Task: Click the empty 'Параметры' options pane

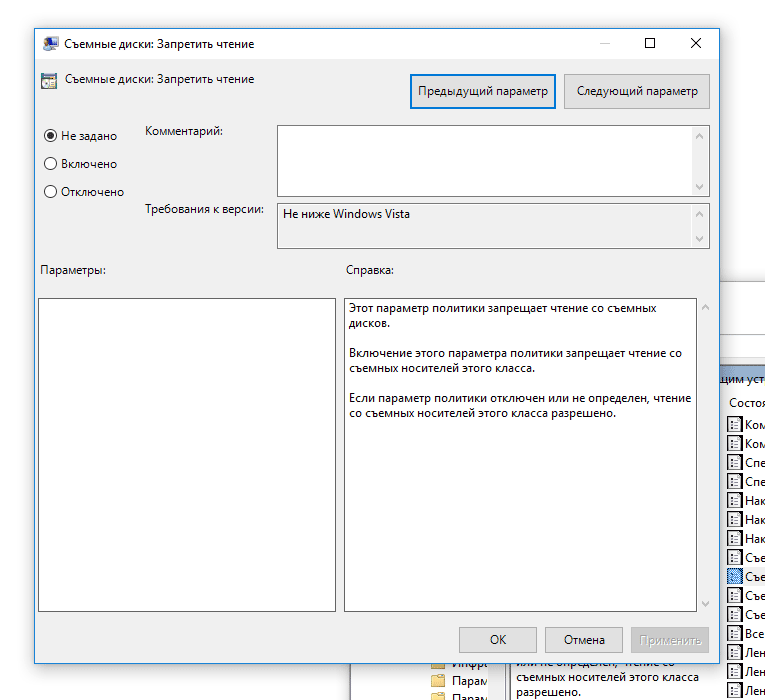Action: click(x=186, y=454)
